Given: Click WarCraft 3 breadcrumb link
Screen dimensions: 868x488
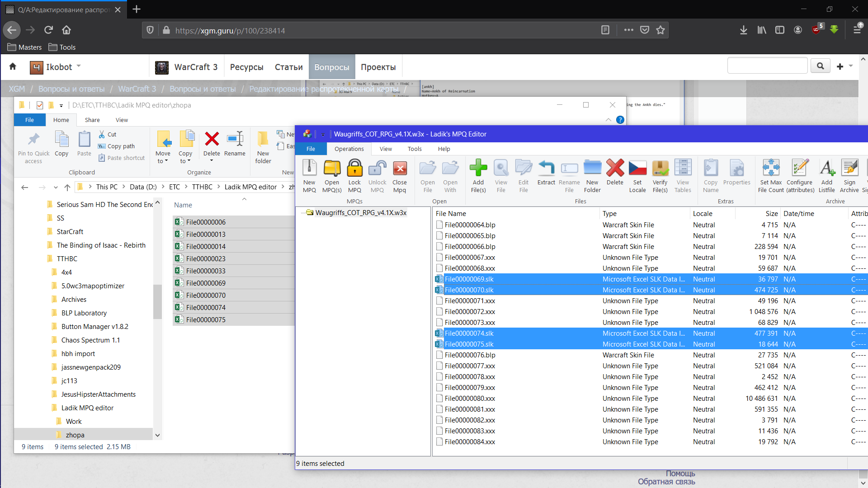Looking at the screenshot, I should (137, 89).
